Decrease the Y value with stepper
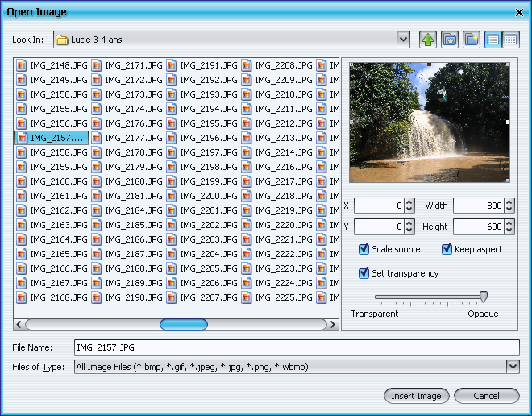Screen dimensions: 532x416 click(x=409, y=231)
